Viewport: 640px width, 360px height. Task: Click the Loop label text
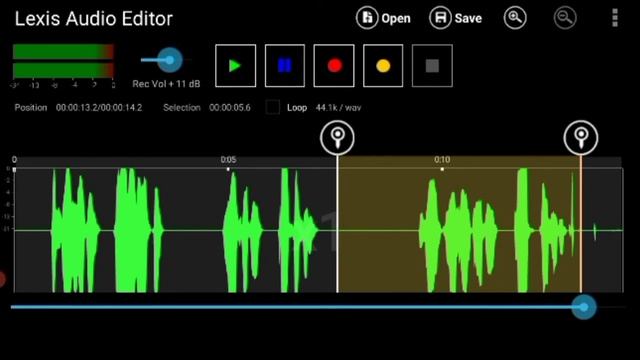pos(297,108)
